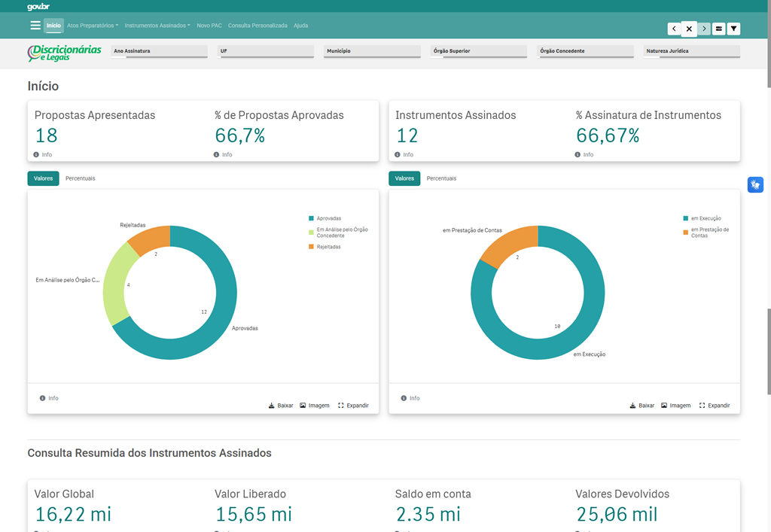Clear all selections with the X button
The width and height of the screenshot is (771, 532).
689,29
